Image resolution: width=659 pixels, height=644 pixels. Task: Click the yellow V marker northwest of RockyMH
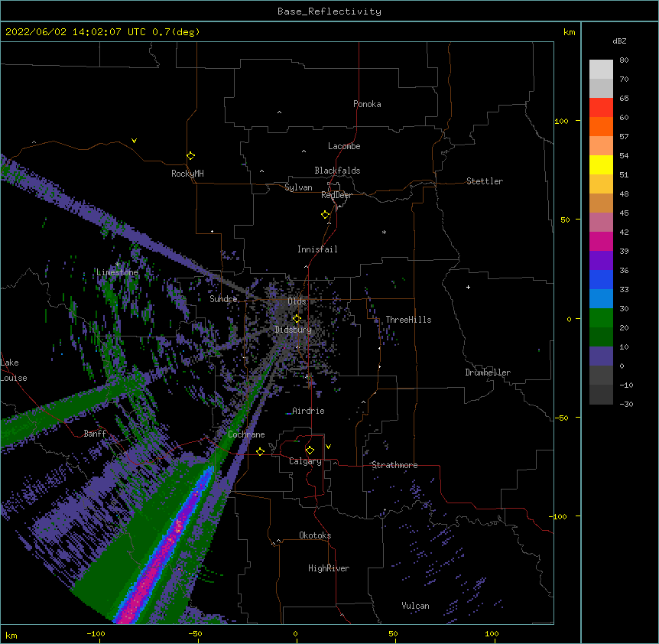[134, 141]
